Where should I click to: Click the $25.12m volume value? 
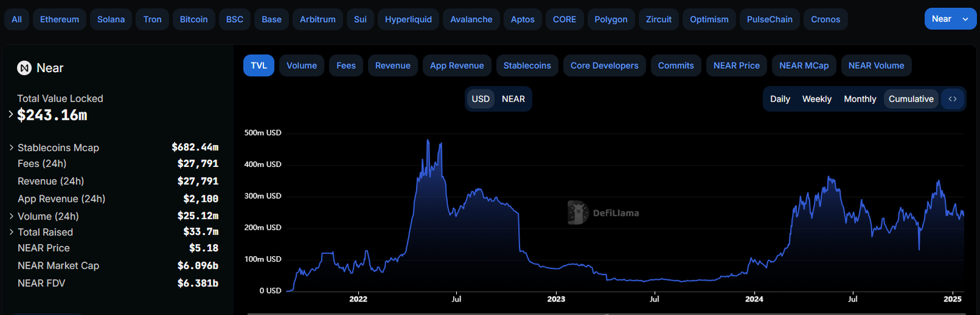(x=198, y=216)
